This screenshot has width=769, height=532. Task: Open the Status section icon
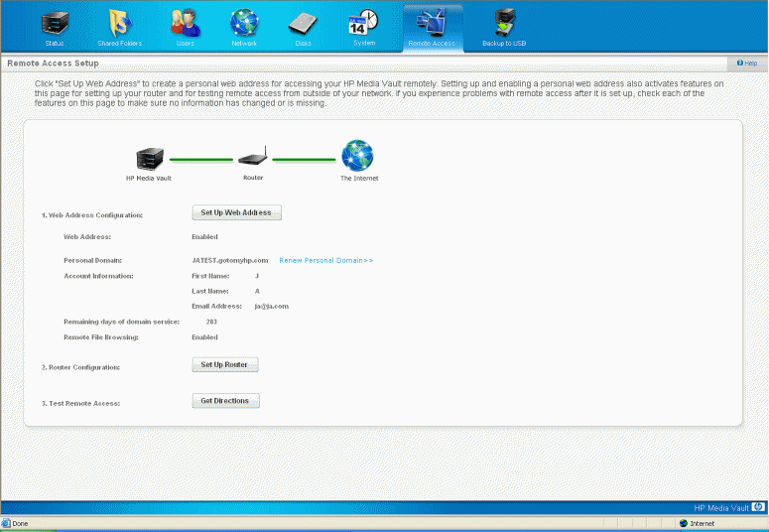[55, 24]
